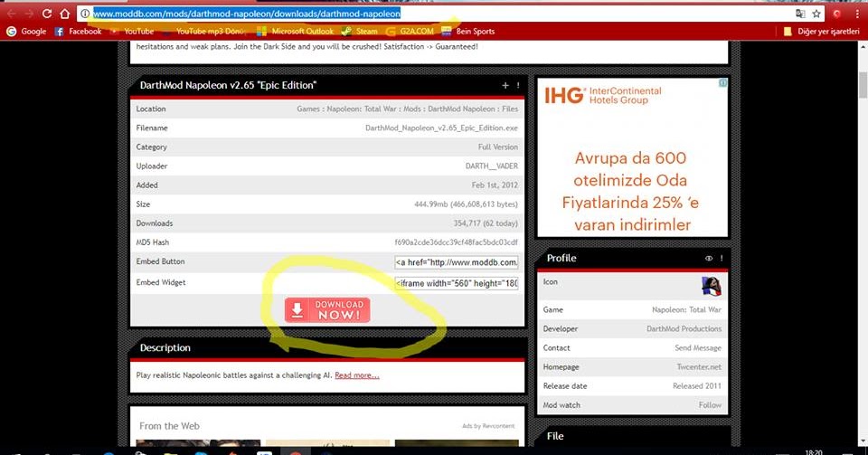
Task: Click the back navigation arrow
Action: click(11, 14)
